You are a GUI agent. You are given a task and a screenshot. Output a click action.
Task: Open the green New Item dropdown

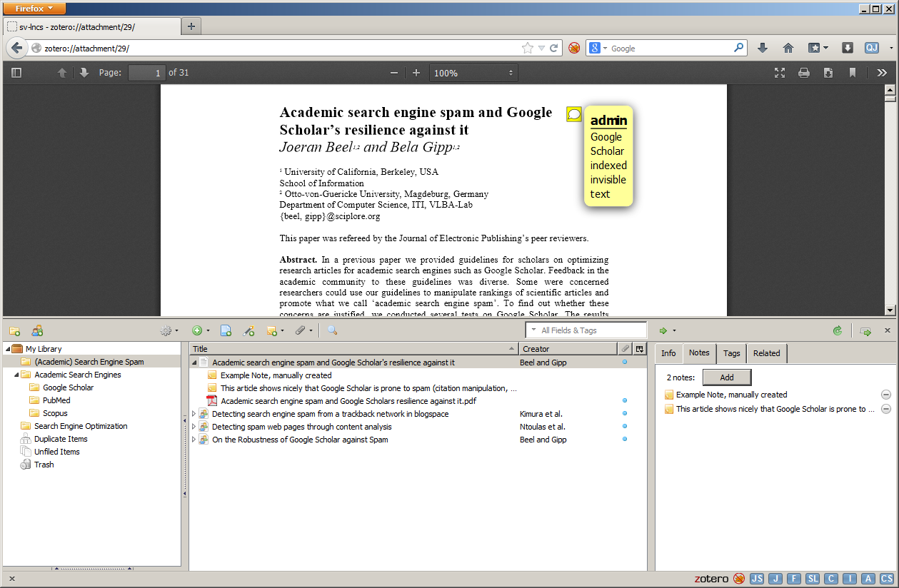pos(201,330)
